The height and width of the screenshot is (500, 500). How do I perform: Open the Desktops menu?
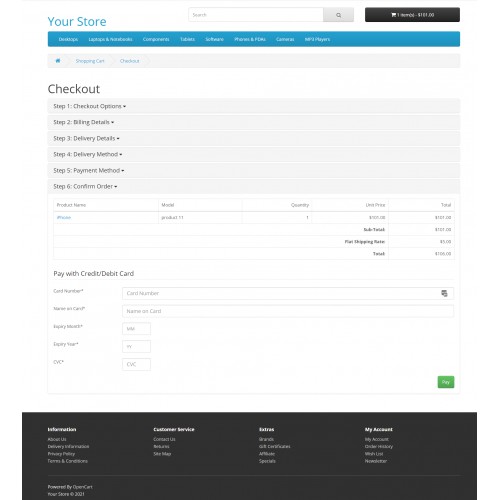point(68,39)
